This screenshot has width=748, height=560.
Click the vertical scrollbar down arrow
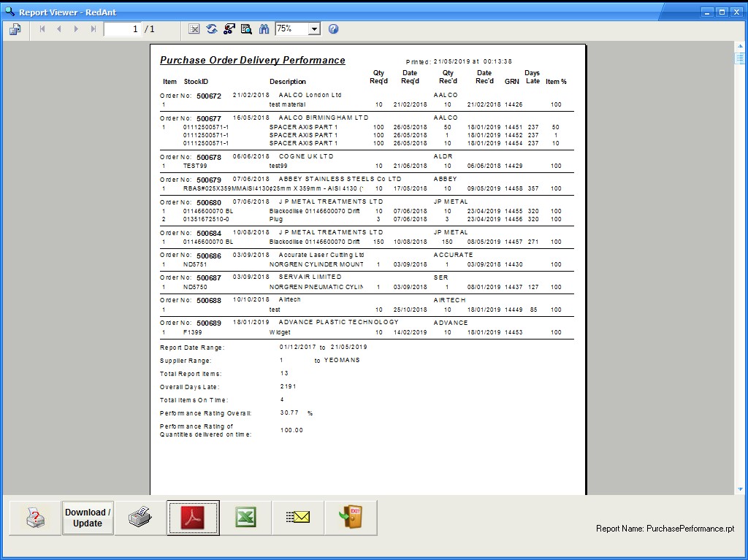point(740,489)
